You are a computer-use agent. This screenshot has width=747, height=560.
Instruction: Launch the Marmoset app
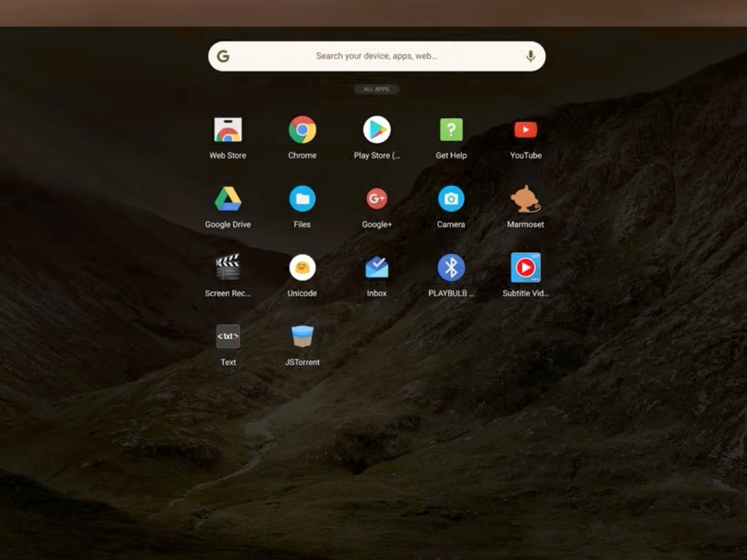point(525,200)
